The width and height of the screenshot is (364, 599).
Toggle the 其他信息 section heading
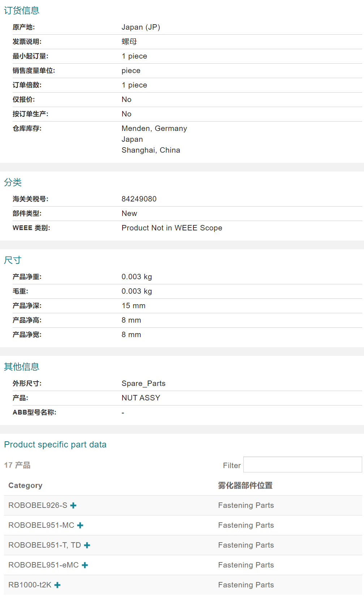click(x=21, y=367)
